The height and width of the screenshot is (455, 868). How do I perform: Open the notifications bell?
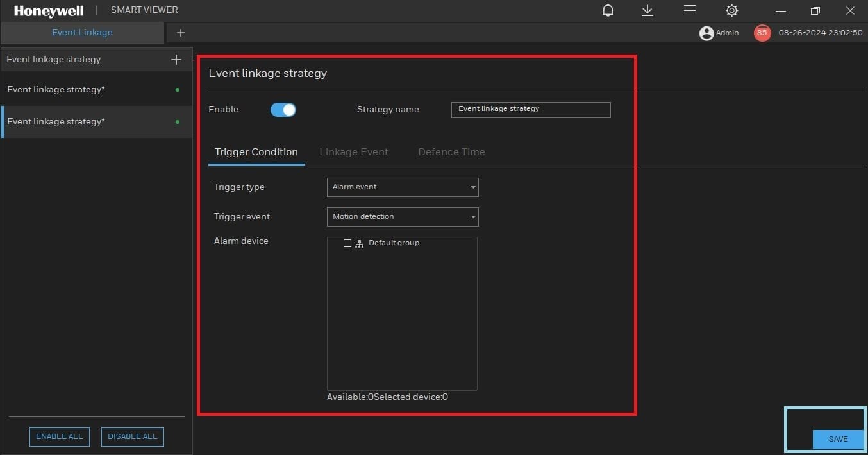(607, 10)
